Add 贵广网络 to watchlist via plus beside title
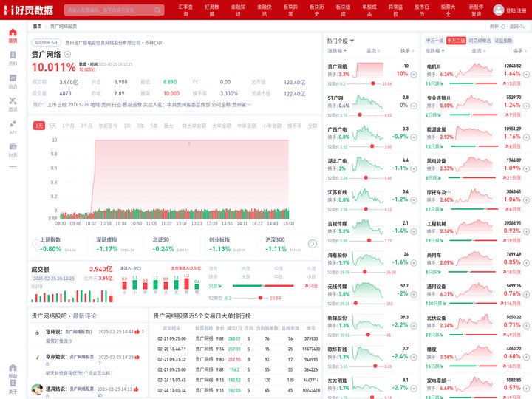Viewport: 532px width, 399px height. click(67, 54)
